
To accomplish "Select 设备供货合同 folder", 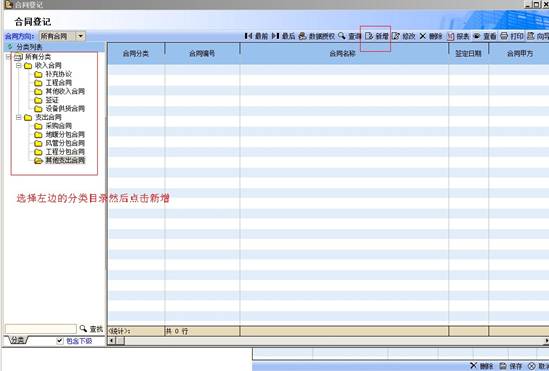I will tap(65, 109).
